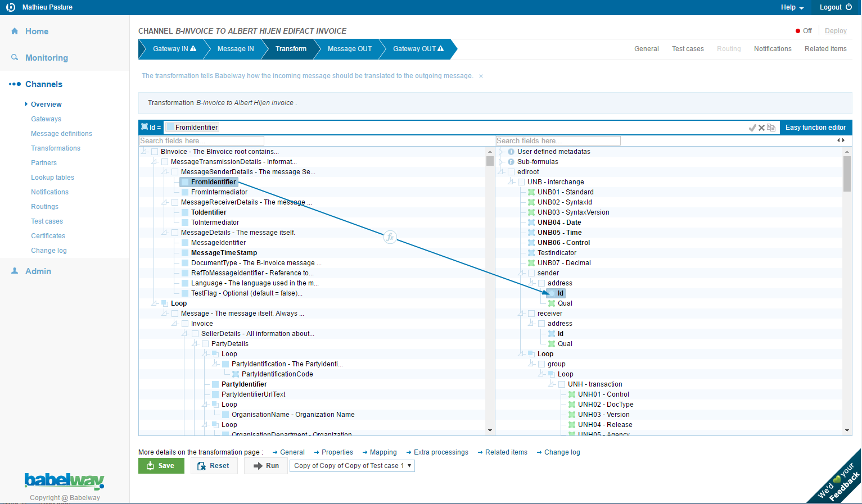Click the PartyIdentificationCode field icon
The height and width of the screenshot is (504, 862).
click(236, 374)
